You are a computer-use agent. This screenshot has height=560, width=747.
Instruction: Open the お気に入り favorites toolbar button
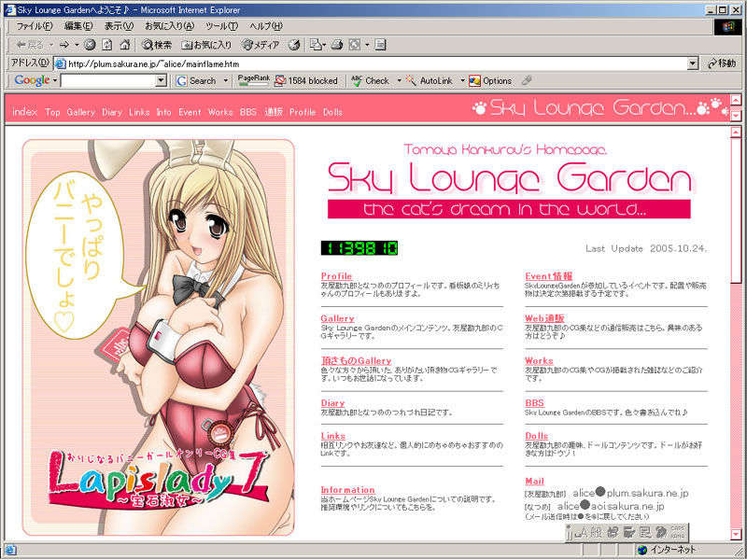[x=205, y=45]
